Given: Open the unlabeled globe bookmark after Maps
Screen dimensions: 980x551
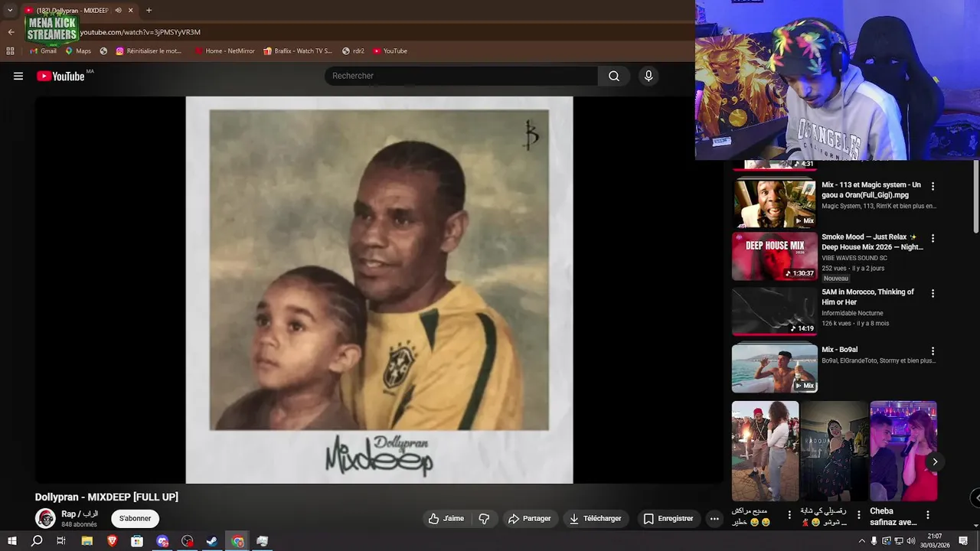Looking at the screenshot, I should pos(103,51).
